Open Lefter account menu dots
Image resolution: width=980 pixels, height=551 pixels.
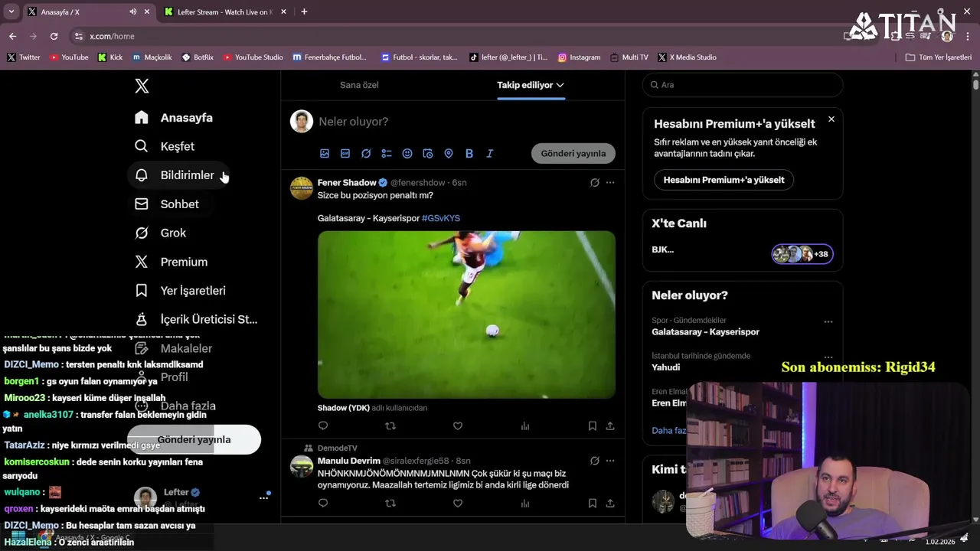click(x=263, y=497)
